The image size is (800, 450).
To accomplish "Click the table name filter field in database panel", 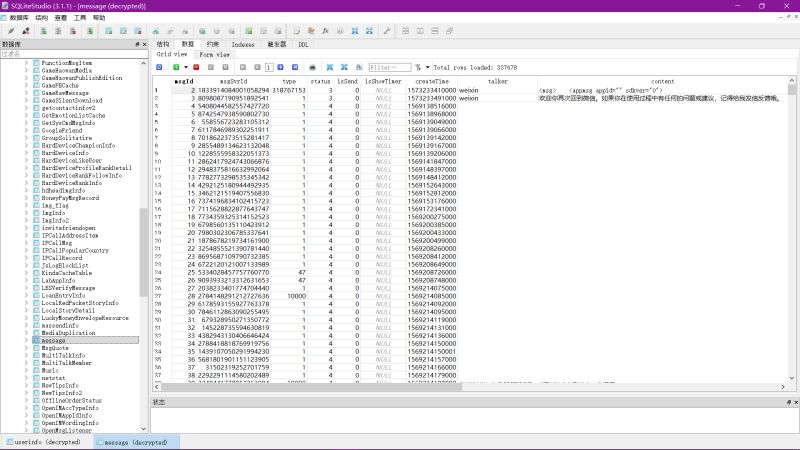I will pyautogui.click(x=74, y=54).
